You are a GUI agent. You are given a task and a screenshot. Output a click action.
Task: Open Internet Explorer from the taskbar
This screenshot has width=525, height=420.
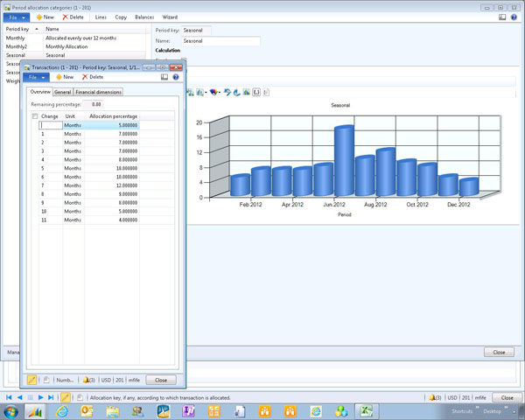tap(63, 410)
